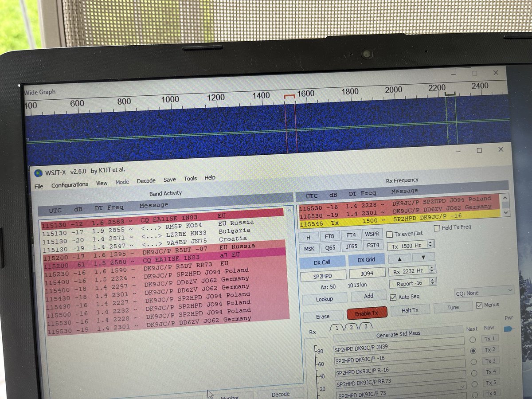Click the red Enable Tx button

[367, 313]
